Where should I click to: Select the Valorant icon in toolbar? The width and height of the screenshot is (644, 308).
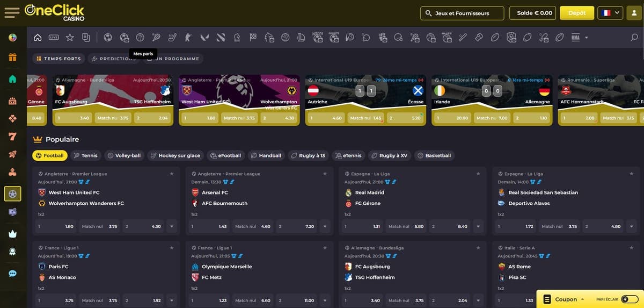click(204, 38)
